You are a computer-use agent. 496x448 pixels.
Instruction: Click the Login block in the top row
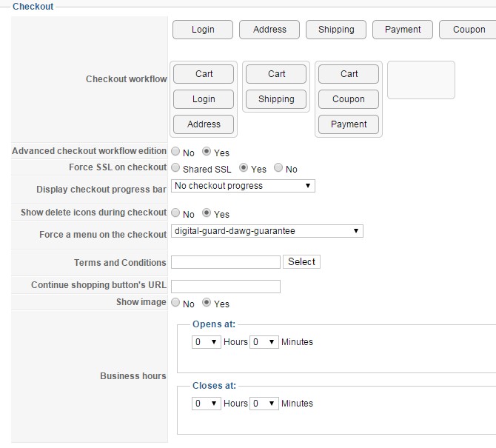coord(202,30)
